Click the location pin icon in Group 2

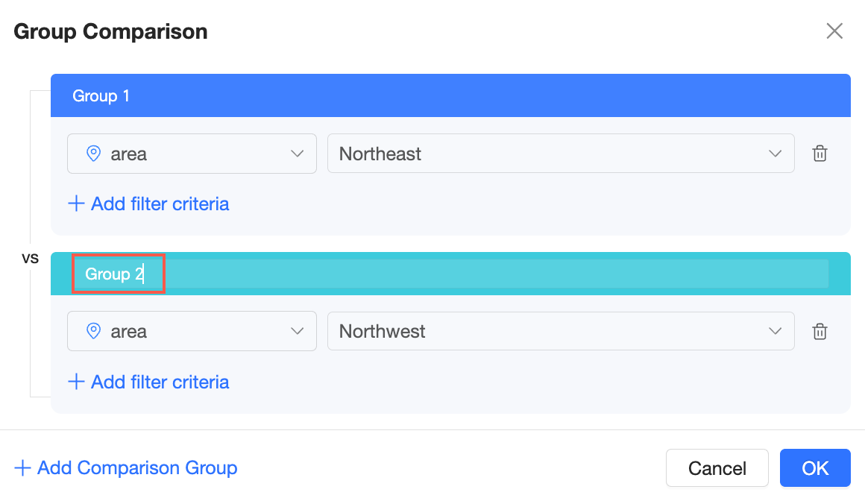tap(94, 331)
